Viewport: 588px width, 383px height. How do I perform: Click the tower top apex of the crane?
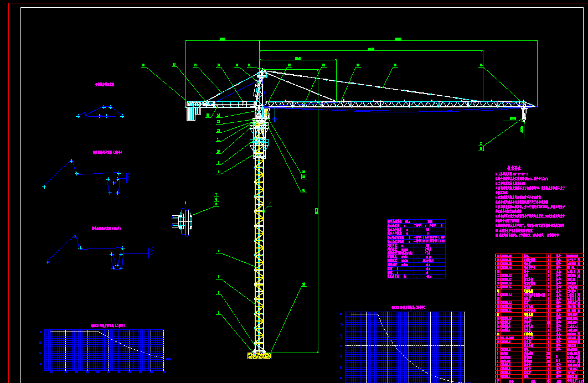tap(263, 71)
